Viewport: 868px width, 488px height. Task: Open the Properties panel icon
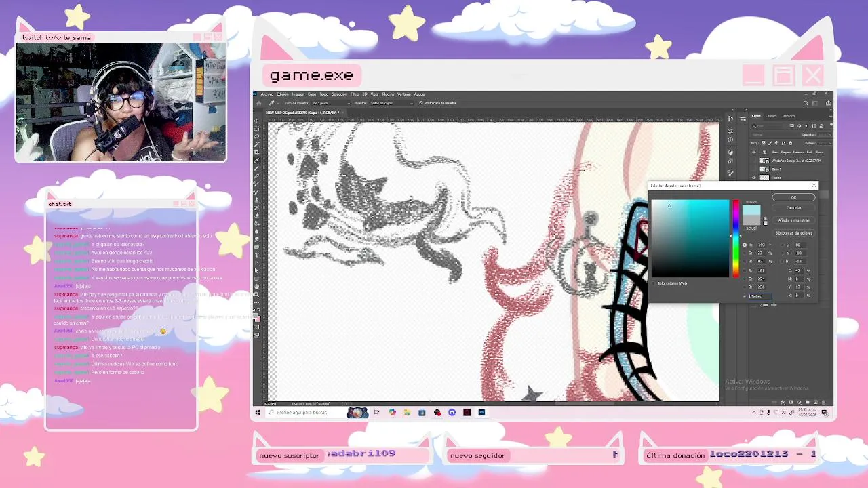[730, 131]
